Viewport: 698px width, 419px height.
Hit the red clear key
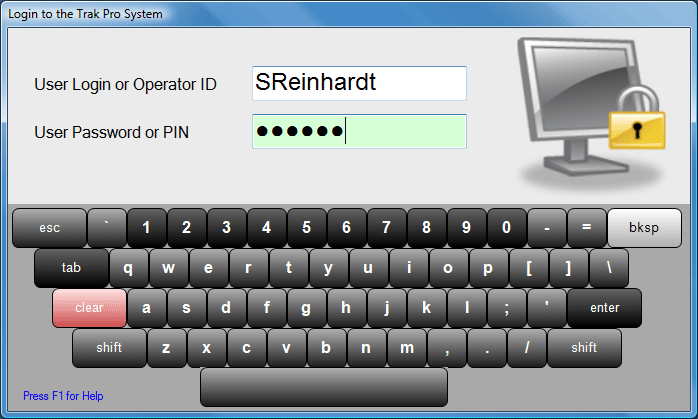point(89,308)
